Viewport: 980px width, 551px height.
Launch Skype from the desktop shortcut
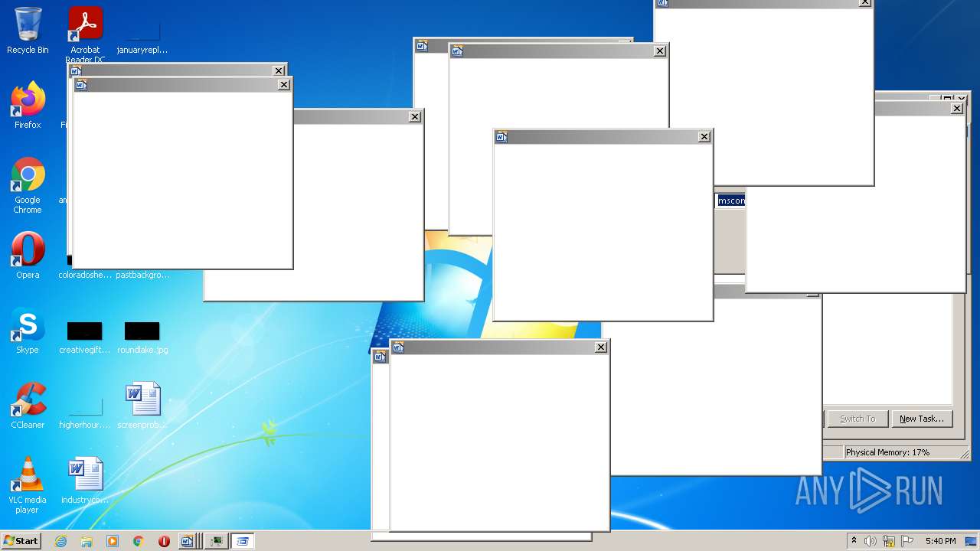click(28, 331)
